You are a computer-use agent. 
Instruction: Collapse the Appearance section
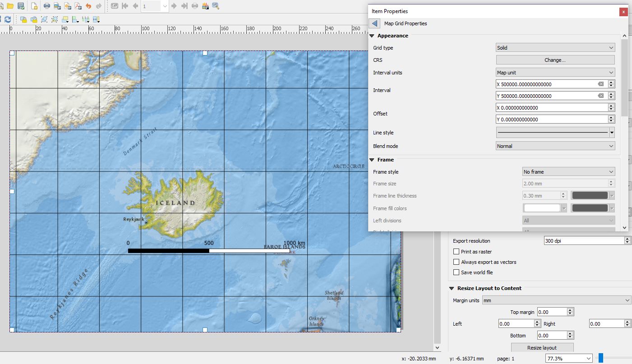click(x=372, y=36)
